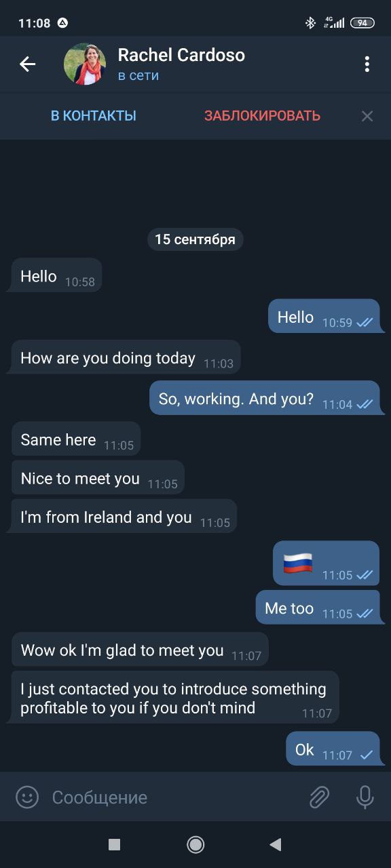Select the Russian flag emoji message
The width and height of the screenshot is (391, 868).
[x=327, y=563]
